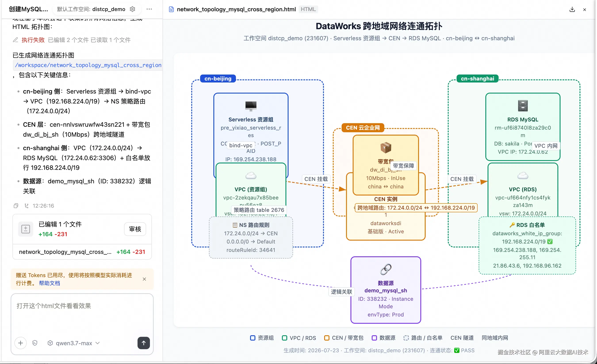Click the blue 资源组 legend swatch
Screen dimensions: 597x364
click(253, 338)
